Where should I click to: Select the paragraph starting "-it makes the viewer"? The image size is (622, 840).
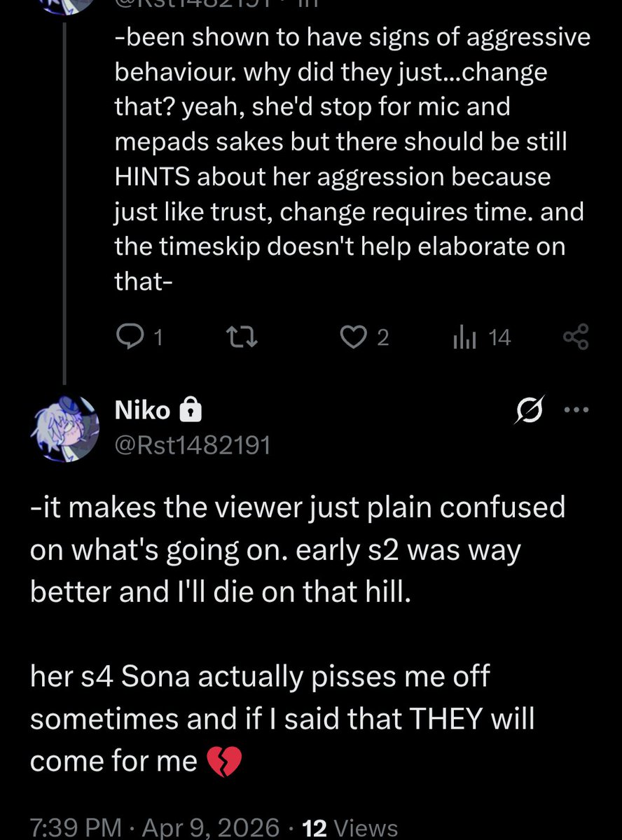click(294, 551)
